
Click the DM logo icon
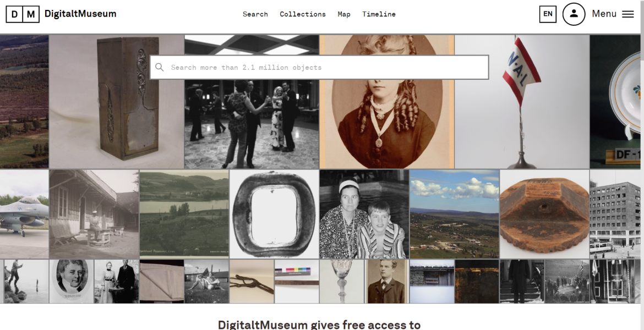click(x=23, y=14)
